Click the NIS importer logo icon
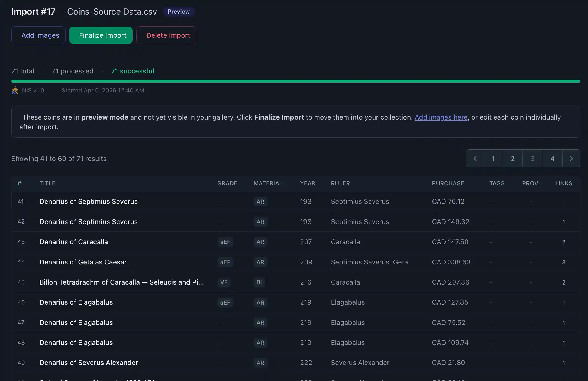 point(15,91)
